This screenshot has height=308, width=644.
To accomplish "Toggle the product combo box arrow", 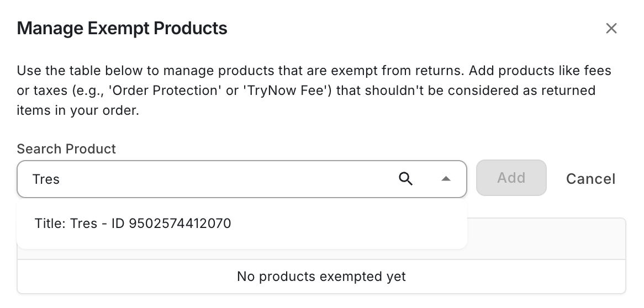I will coord(446,179).
